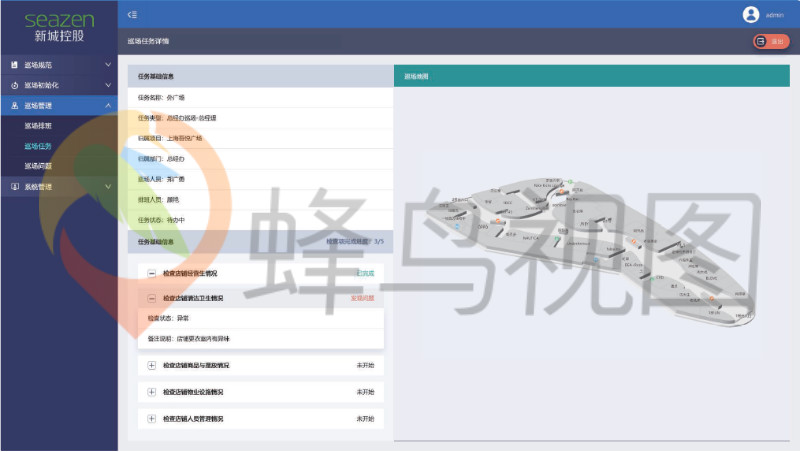The image size is (800, 452).
Task: Select the highlighted 巡场任务 submenu item
Action: point(38,146)
